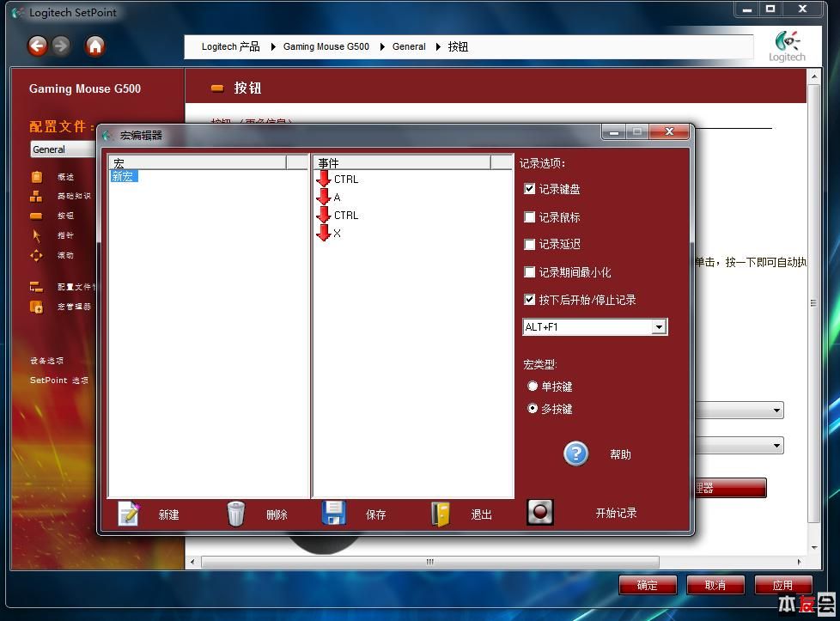Click the floppy disk save icon

coord(334,513)
